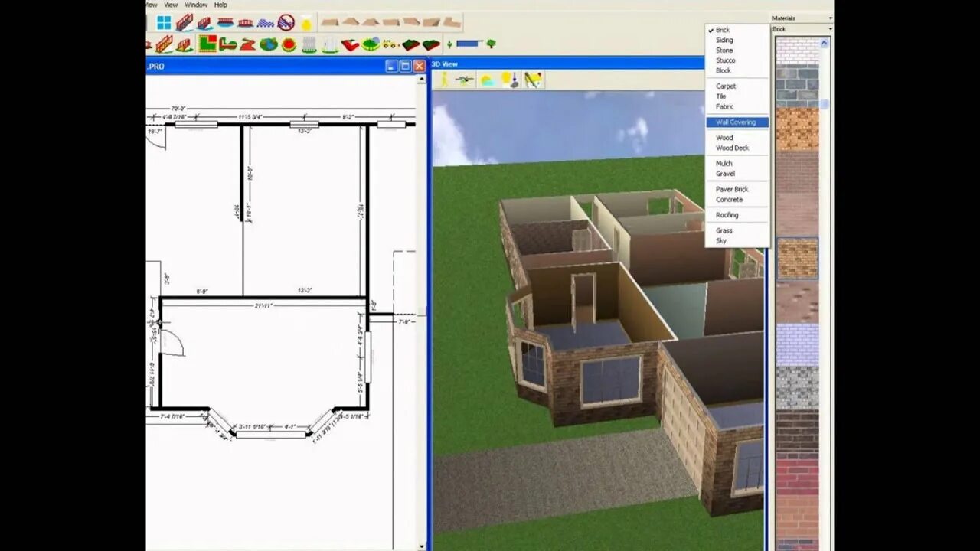The width and height of the screenshot is (980, 551).
Task: Select the fly-around aircraft icon in 3D View
Action: tap(465, 80)
